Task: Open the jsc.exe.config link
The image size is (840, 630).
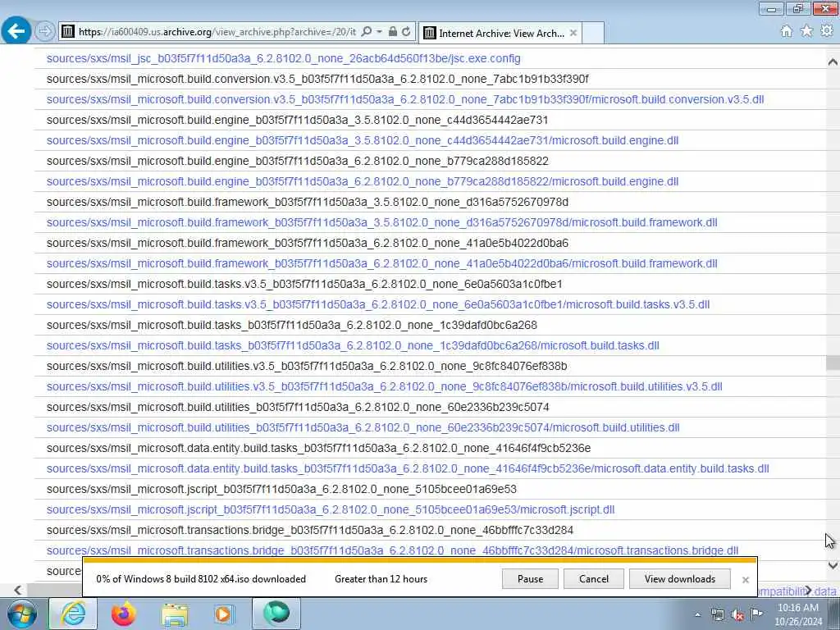Action: 283,58
